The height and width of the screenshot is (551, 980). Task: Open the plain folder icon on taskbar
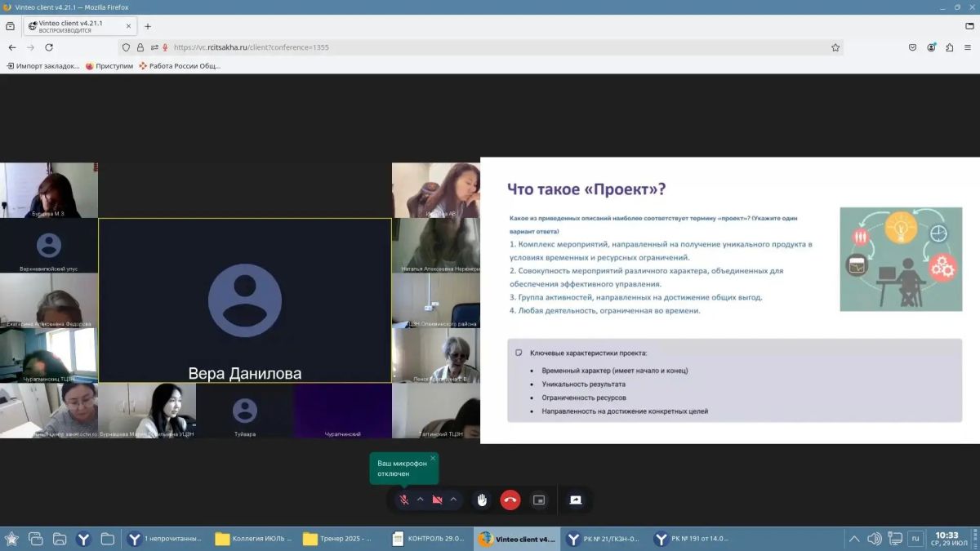click(x=107, y=539)
